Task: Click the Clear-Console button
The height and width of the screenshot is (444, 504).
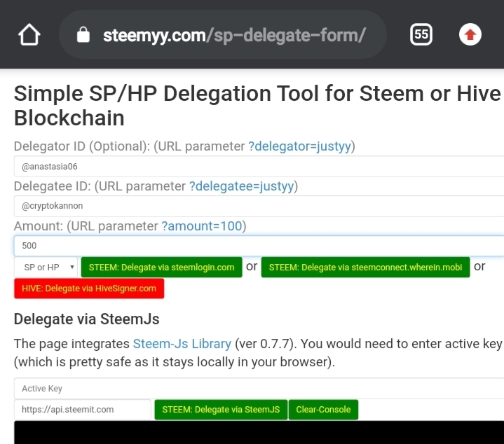Action: pyautogui.click(x=323, y=409)
